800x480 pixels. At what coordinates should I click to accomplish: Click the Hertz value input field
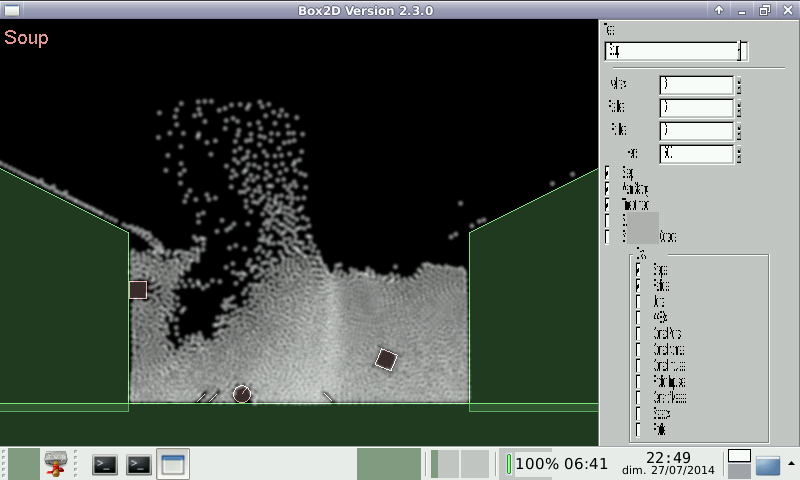[696, 154]
